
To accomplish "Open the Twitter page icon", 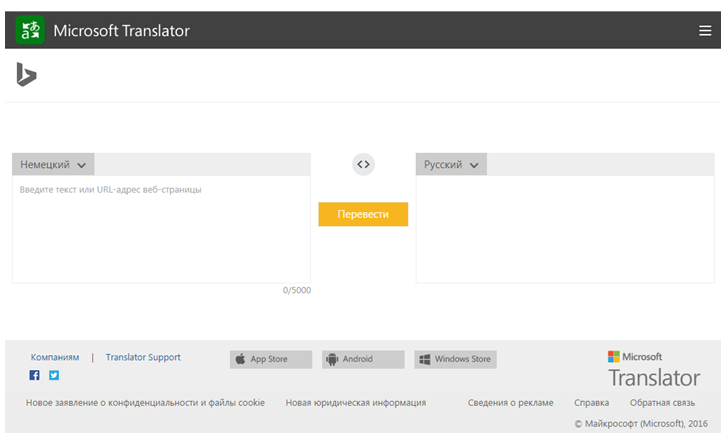I will point(54,376).
